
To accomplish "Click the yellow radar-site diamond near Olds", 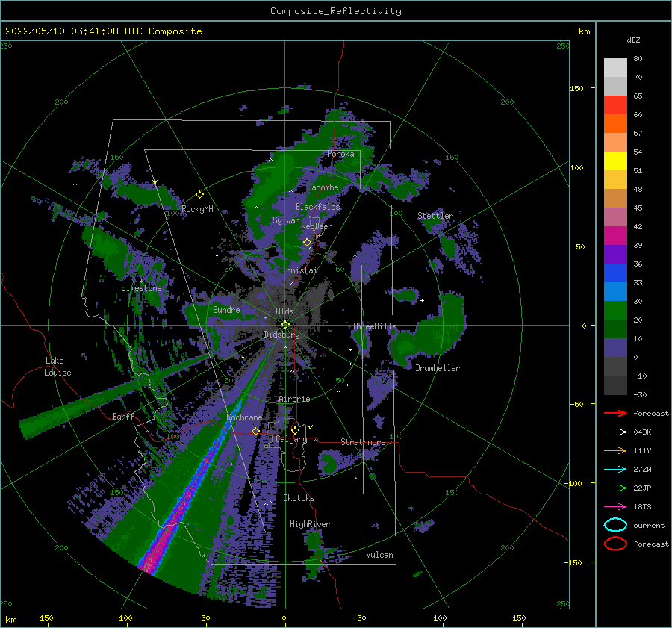I will point(285,325).
